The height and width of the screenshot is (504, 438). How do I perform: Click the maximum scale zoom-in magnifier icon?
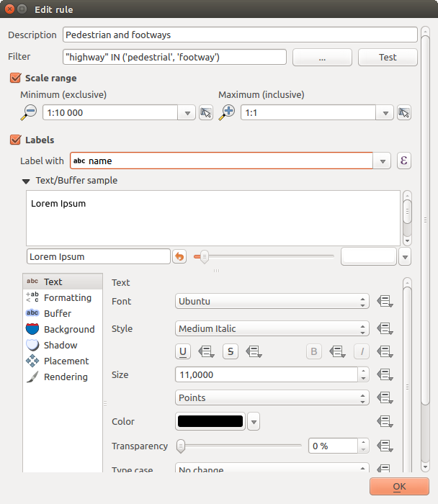(x=228, y=112)
